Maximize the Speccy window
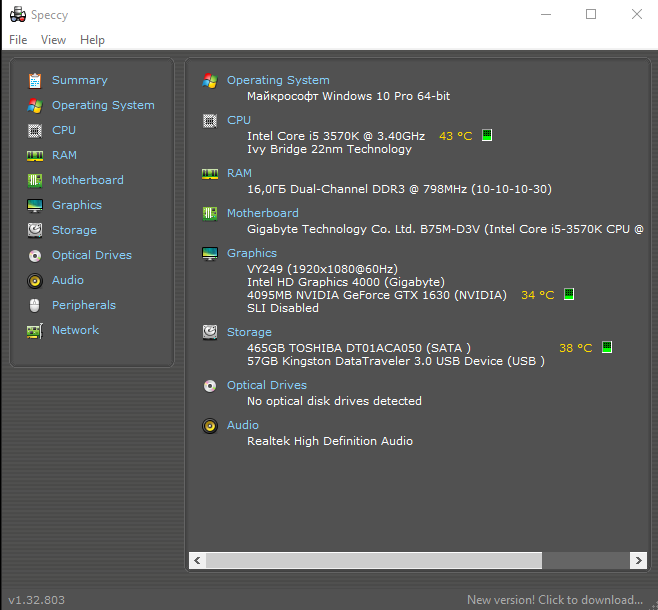The image size is (658, 610). pyautogui.click(x=591, y=14)
